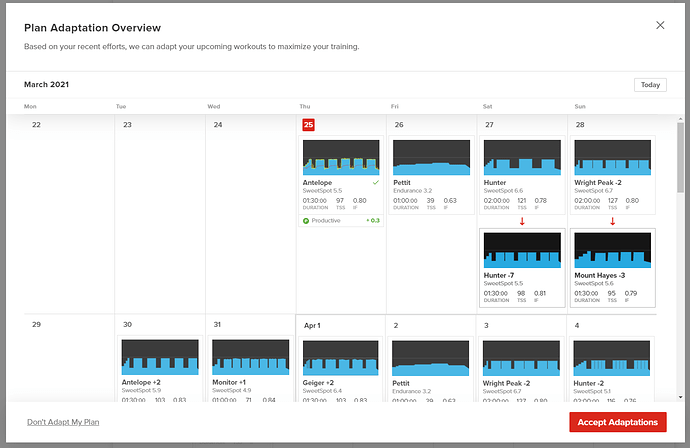
Task: Click the scrollbar down arrow
Action: 680,397
